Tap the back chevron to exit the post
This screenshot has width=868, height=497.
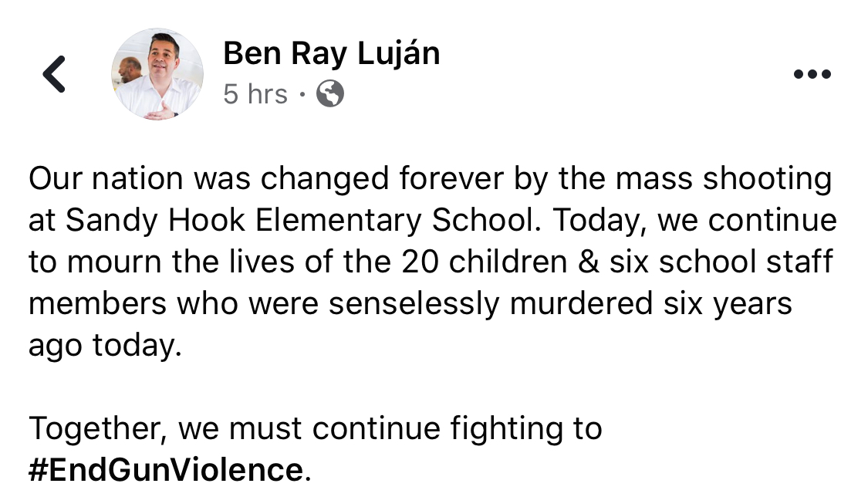click(x=53, y=73)
